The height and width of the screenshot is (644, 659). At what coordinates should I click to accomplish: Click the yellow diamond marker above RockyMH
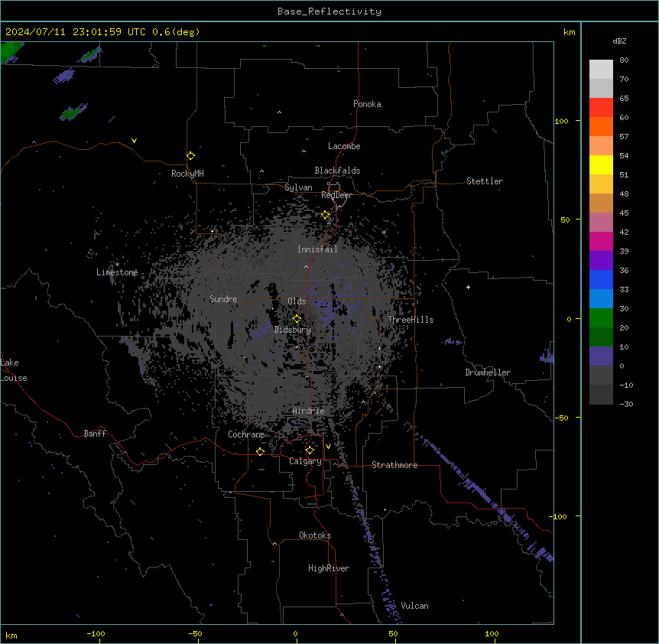coord(191,156)
